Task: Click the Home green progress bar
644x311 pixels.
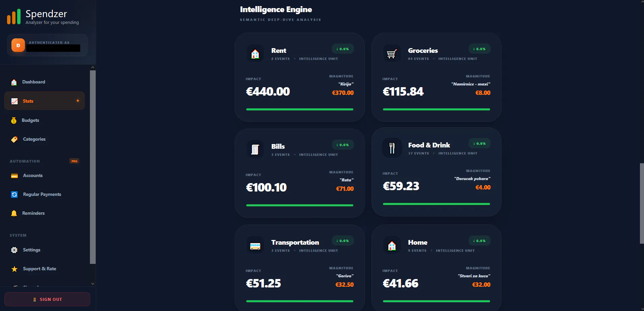Action: (437, 301)
